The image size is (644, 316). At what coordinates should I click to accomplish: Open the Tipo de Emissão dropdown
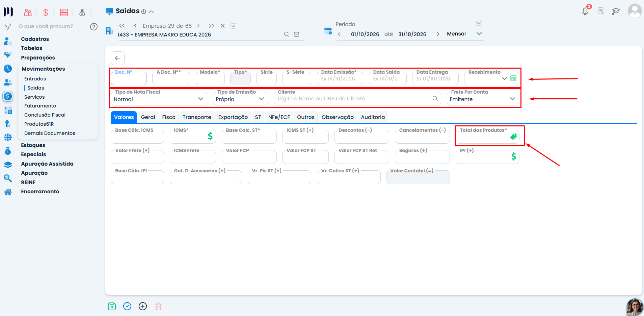[261, 99]
